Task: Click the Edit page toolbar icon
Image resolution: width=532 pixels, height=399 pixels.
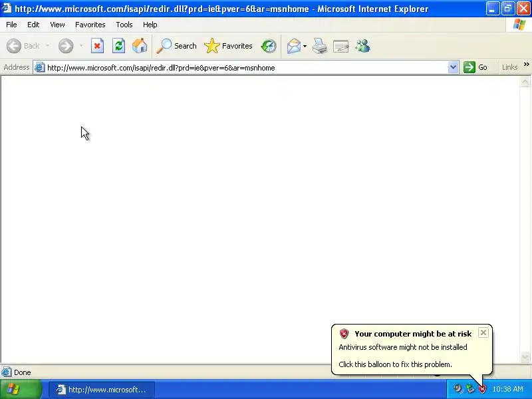Action: pos(340,46)
